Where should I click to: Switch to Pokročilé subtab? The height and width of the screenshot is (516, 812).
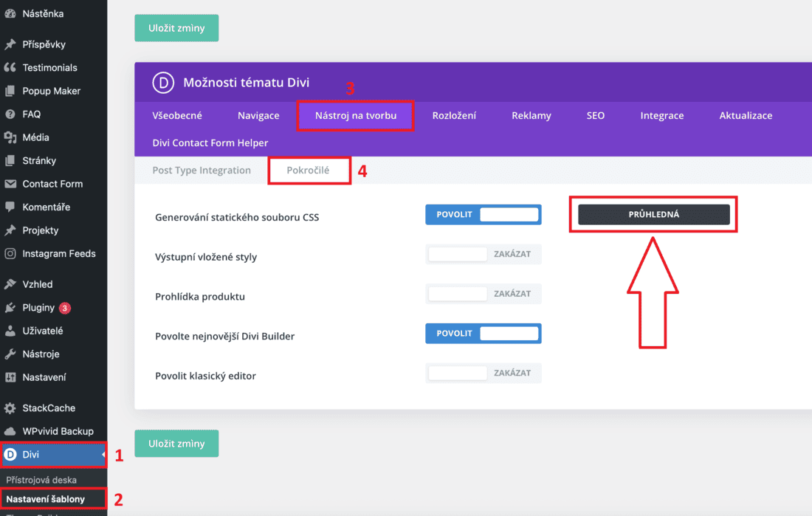pyautogui.click(x=308, y=171)
